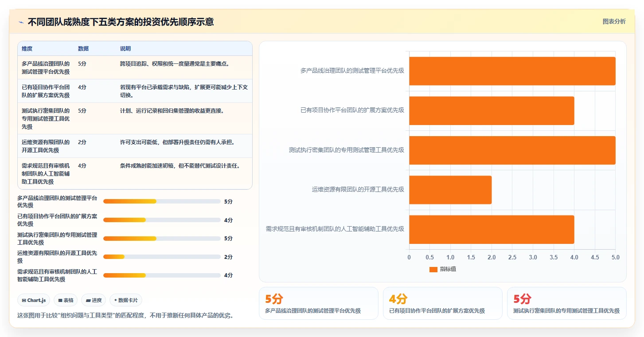644x337 pixels.
Task: Click the chart bar for 多产品线治理团队的测试管理平台优先级
Action: coord(512,71)
